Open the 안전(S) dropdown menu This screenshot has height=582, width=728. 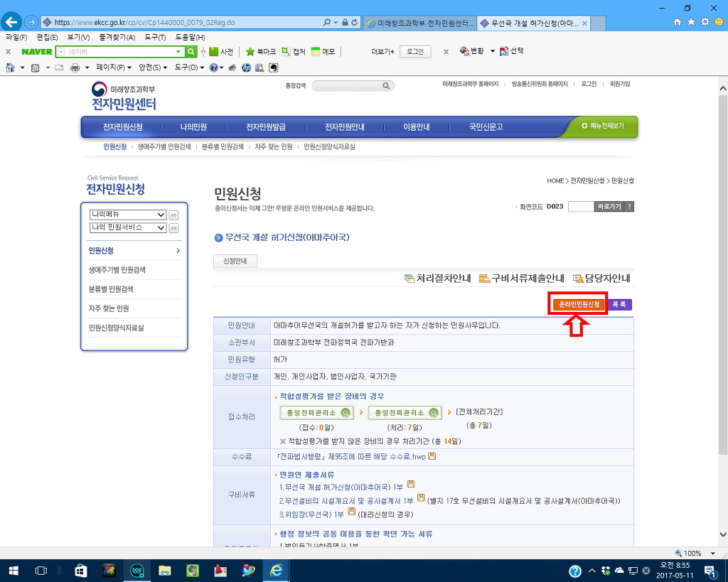[x=153, y=68]
